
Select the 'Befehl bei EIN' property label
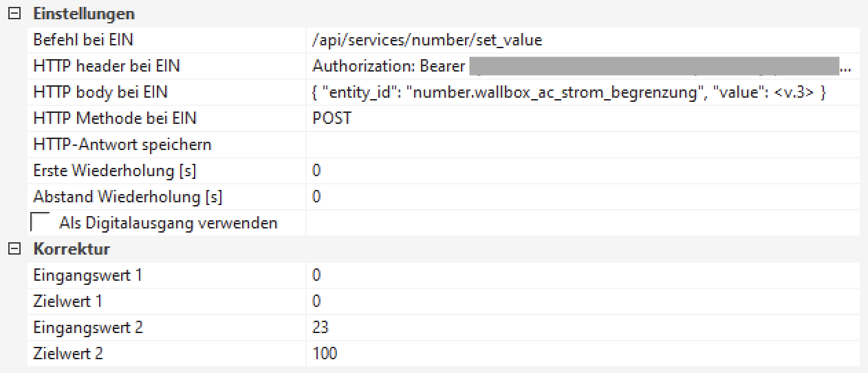[x=83, y=41]
